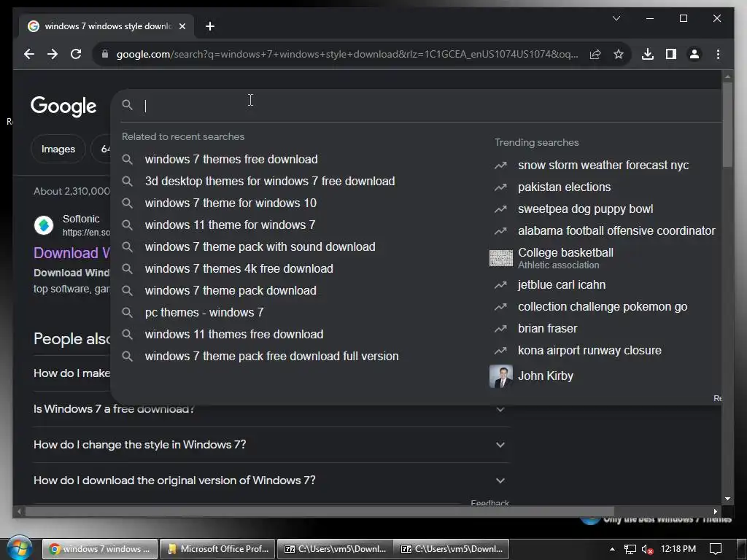Open trending search John Kirby
The width and height of the screenshot is (747, 560).
pos(546,376)
